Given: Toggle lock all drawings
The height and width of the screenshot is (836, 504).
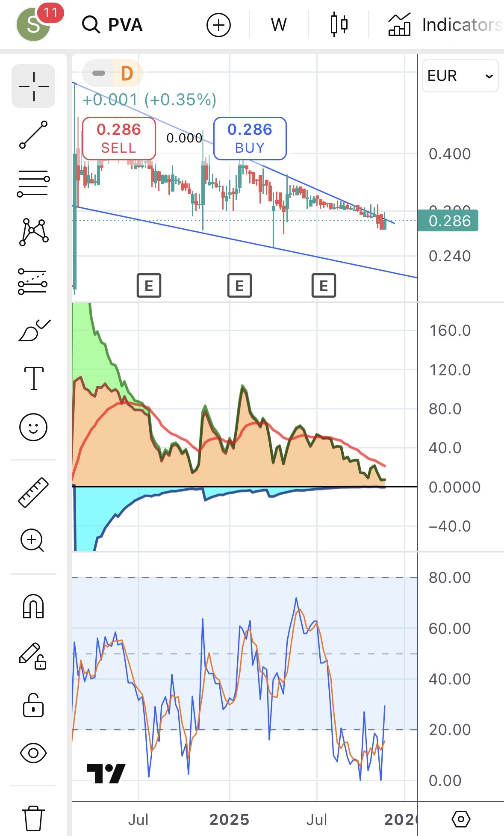Looking at the screenshot, I should pyautogui.click(x=33, y=705).
